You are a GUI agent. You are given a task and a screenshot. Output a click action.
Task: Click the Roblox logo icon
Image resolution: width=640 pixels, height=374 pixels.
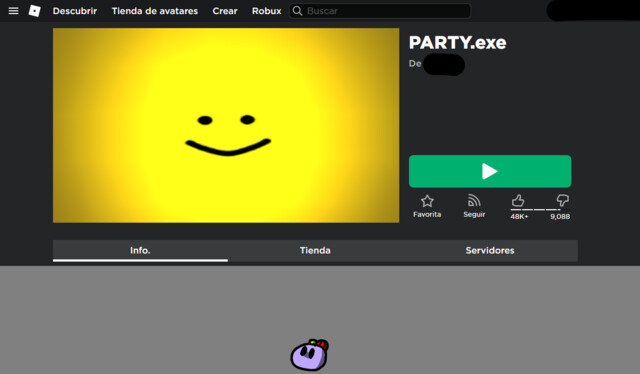coord(35,11)
